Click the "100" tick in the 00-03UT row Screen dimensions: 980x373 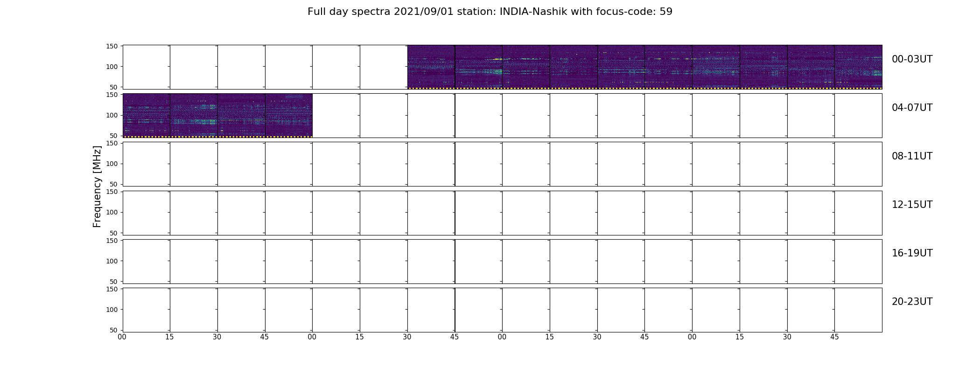pyautogui.click(x=112, y=67)
